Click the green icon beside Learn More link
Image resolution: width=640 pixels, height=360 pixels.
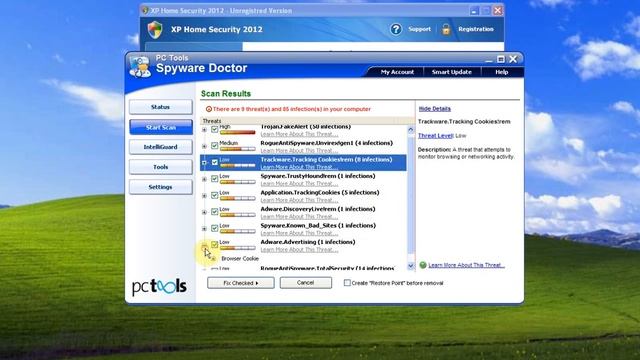[x=423, y=265]
